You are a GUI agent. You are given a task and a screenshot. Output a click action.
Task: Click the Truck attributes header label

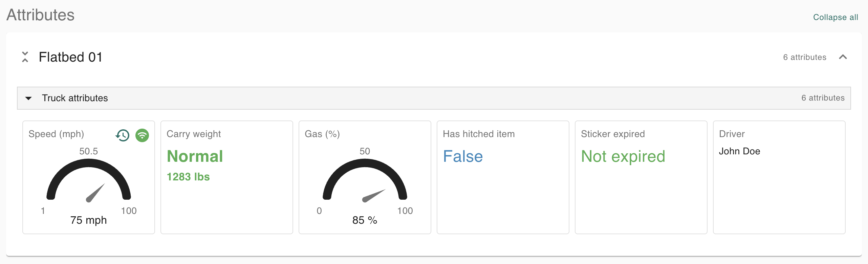75,98
